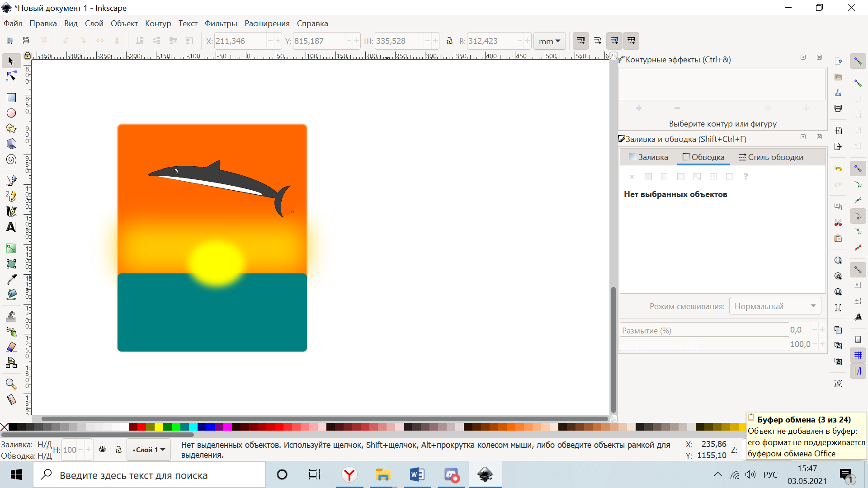Viewport: 868px width, 488px height.
Task: Click the Windows search box in taskbar
Action: tap(149, 475)
